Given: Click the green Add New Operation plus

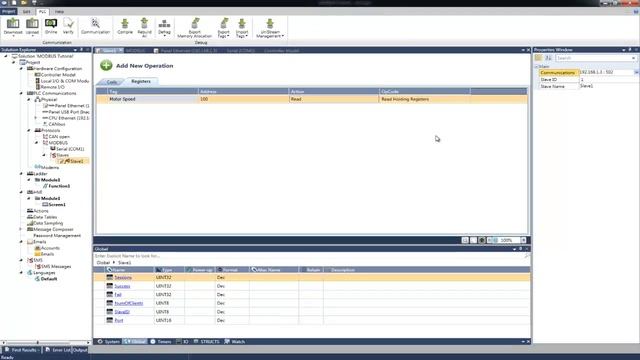Looking at the screenshot, I should coord(106,65).
